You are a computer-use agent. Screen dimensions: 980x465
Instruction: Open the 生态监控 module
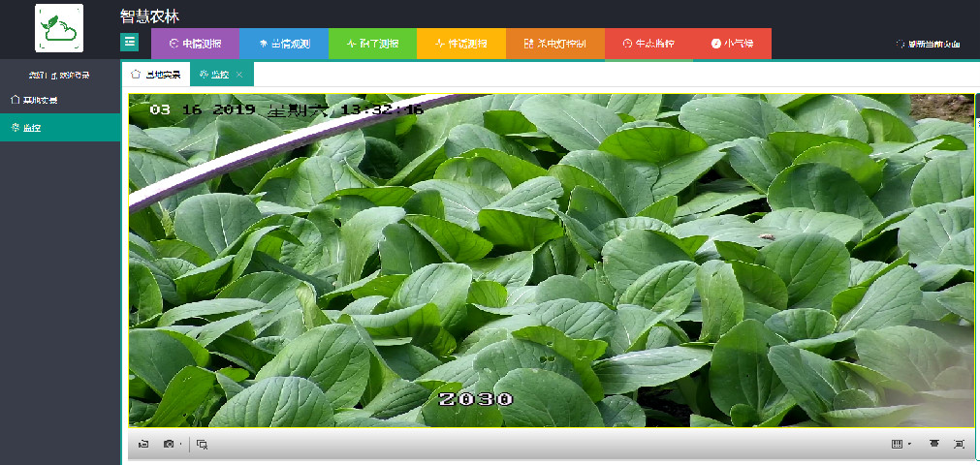tap(648, 44)
